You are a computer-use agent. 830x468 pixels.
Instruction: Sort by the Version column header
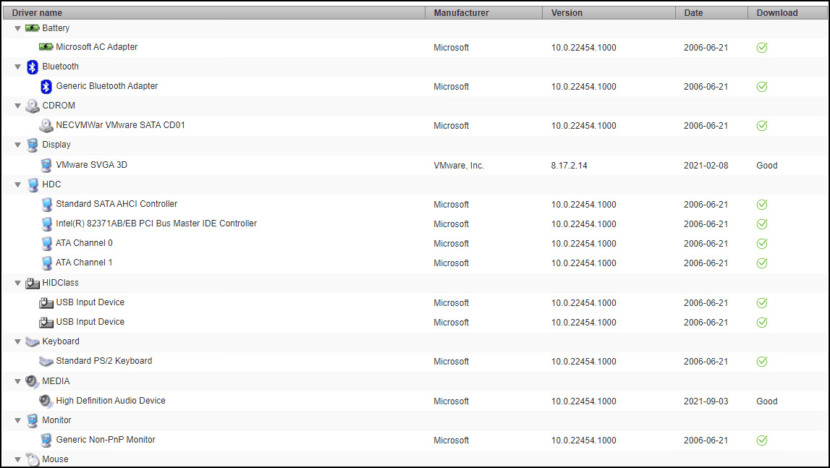click(x=609, y=13)
